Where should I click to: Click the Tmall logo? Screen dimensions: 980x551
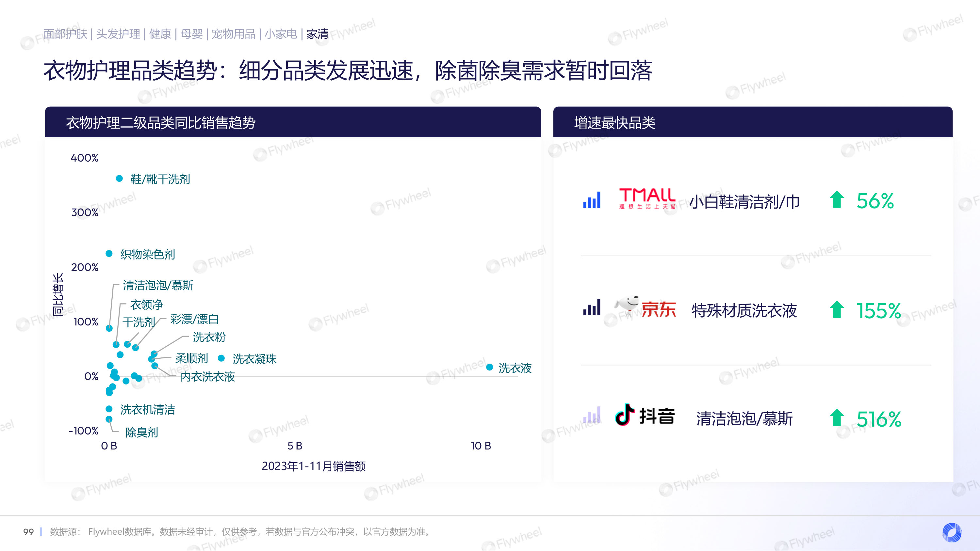[647, 198]
